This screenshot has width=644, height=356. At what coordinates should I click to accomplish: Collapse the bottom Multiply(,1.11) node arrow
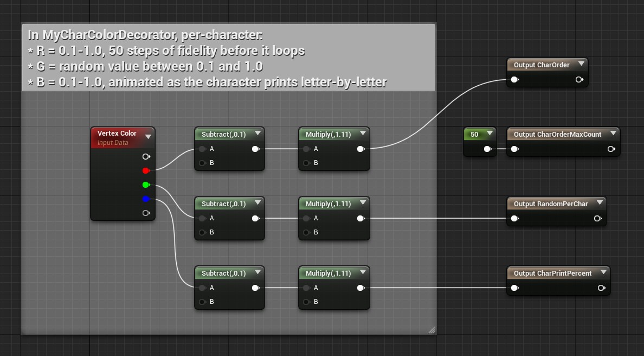(x=362, y=272)
